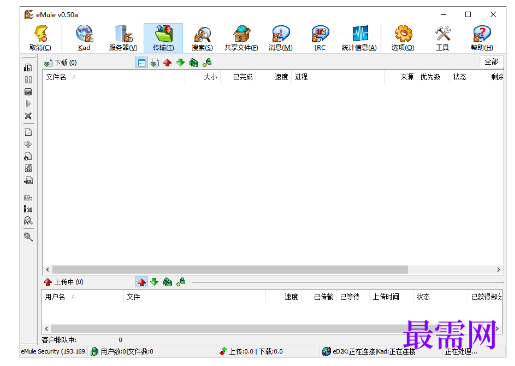Click the queue icon in download pane toolbar
515x366 pixels.
click(194, 62)
